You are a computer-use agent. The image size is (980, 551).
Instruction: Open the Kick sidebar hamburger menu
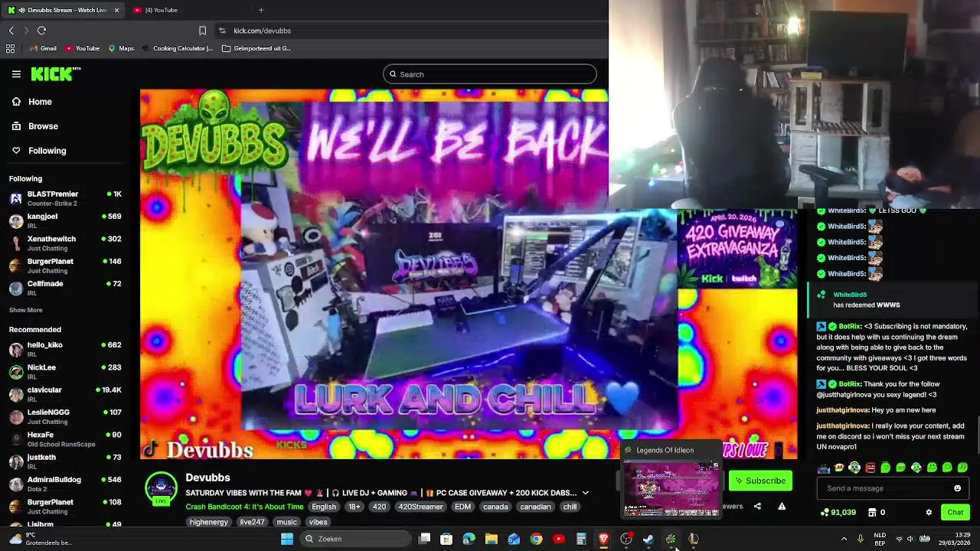(x=16, y=74)
